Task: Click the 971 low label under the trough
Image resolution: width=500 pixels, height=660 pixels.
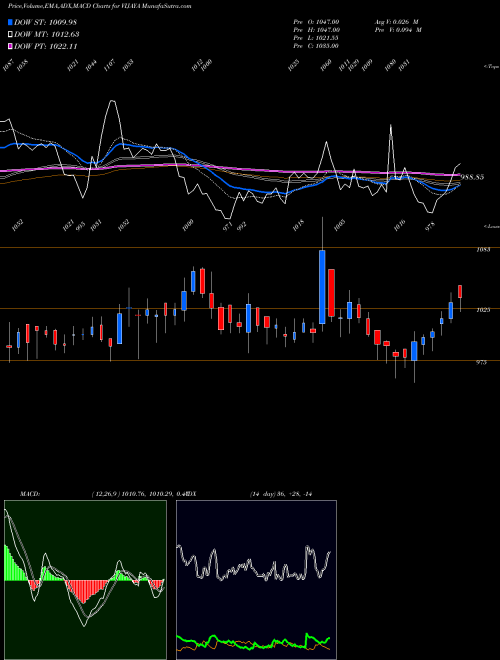Action: coord(228,226)
